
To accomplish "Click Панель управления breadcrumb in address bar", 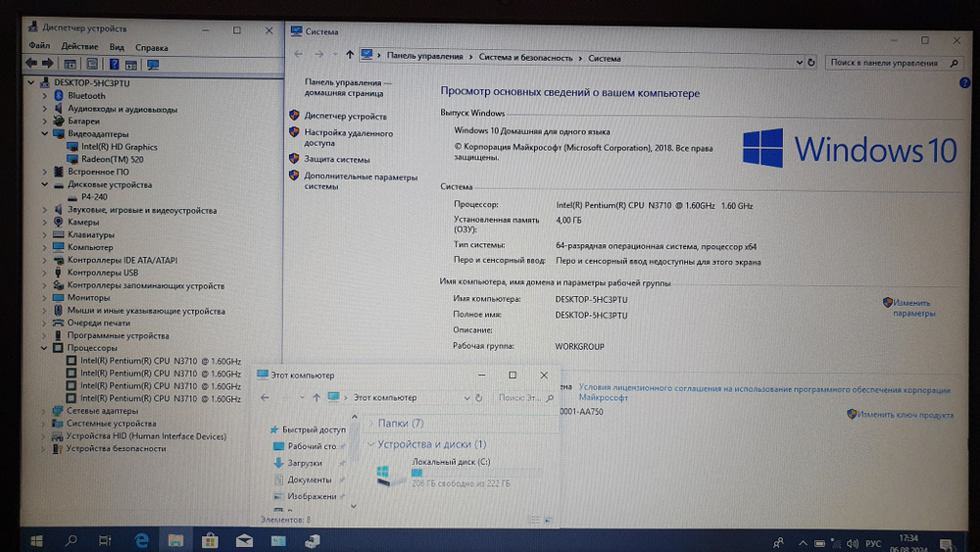I will (424, 56).
